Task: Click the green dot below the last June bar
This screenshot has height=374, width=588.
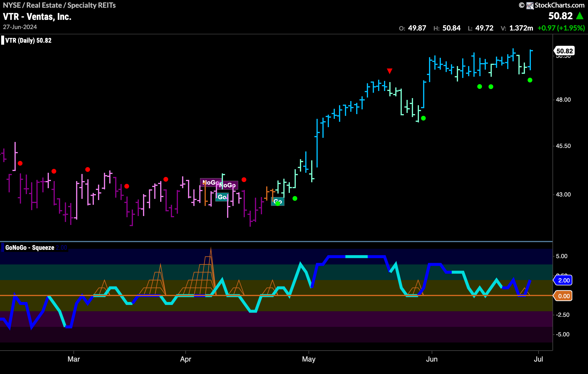Action: (530, 80)
